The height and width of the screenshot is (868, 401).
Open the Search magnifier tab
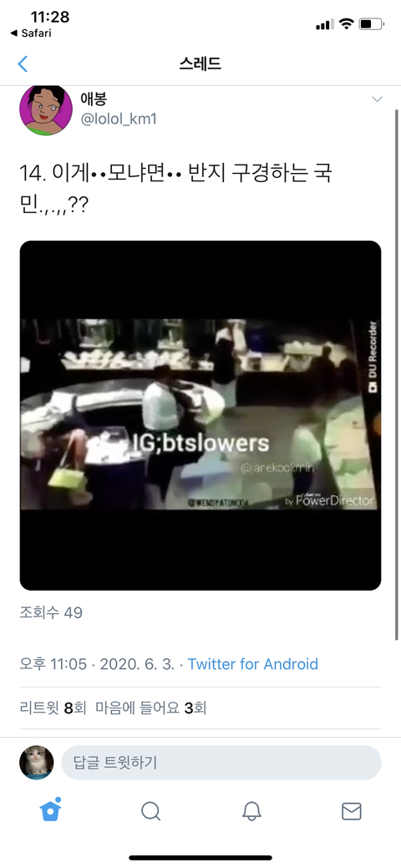150,811
